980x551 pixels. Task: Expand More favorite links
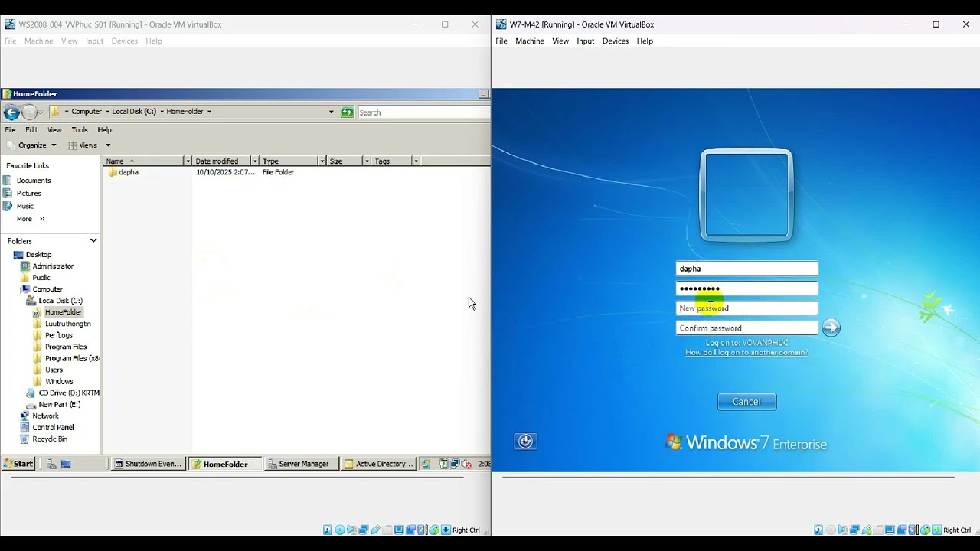31,219
